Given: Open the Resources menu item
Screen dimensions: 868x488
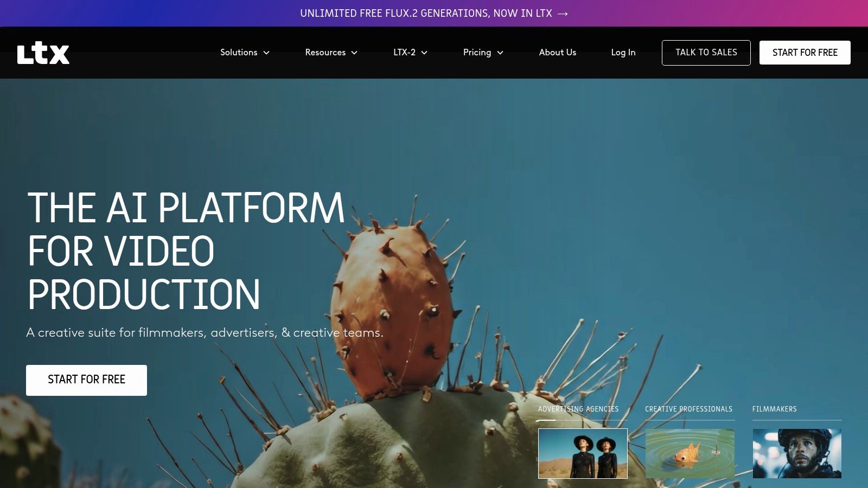Looking at the screenshot, I should [x=325, y=53].
